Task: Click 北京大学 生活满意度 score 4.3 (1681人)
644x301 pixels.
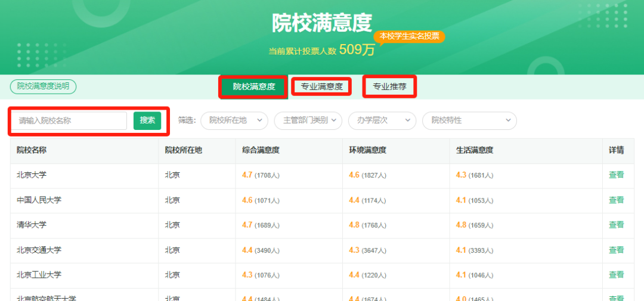Action: (x=475, y=175)
